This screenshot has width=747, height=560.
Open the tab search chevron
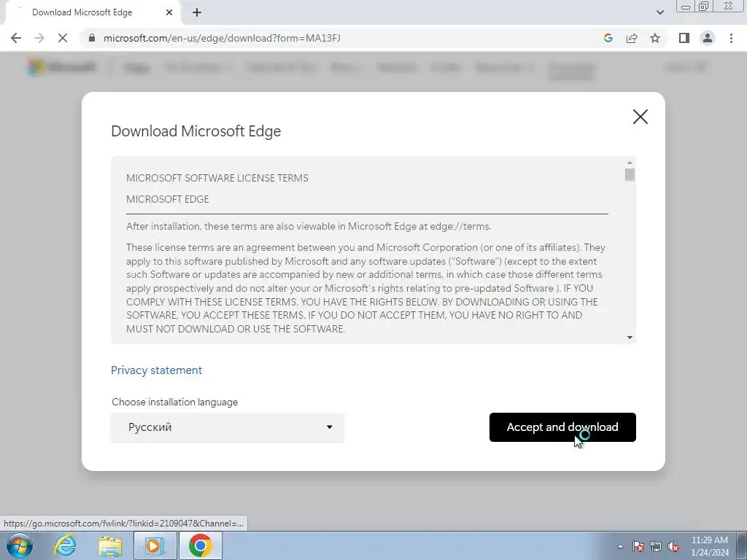click(659, 12)
